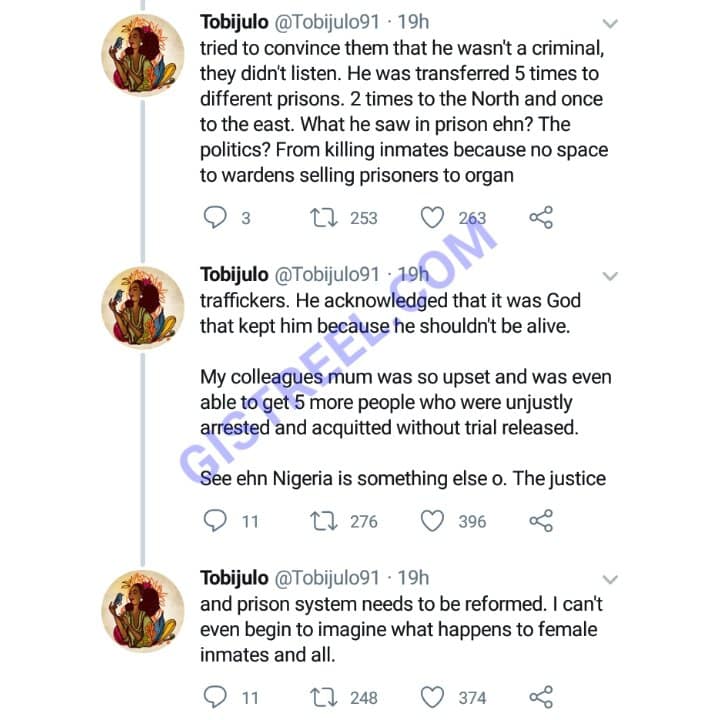Click the first tweet's profile avatar
Screen dimensions: 720x720
coord(146,56)
